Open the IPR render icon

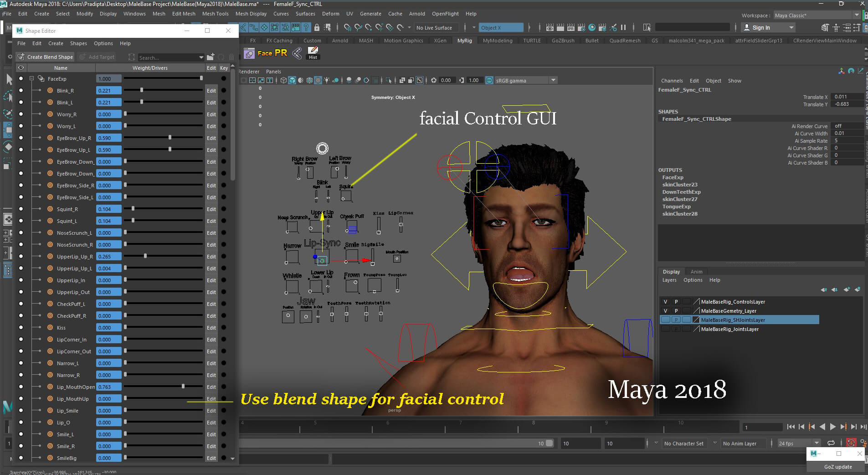pos(570,28)
